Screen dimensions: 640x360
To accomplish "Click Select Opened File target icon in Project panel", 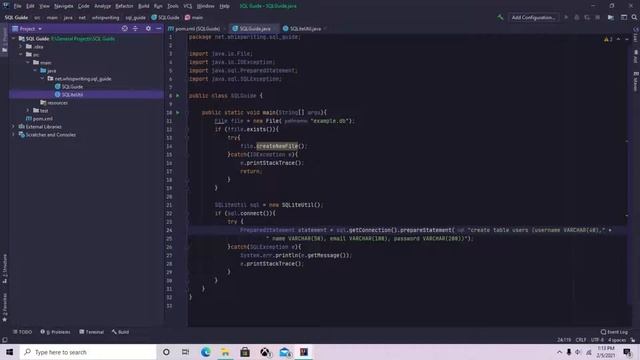I will [x=124, y=29].
